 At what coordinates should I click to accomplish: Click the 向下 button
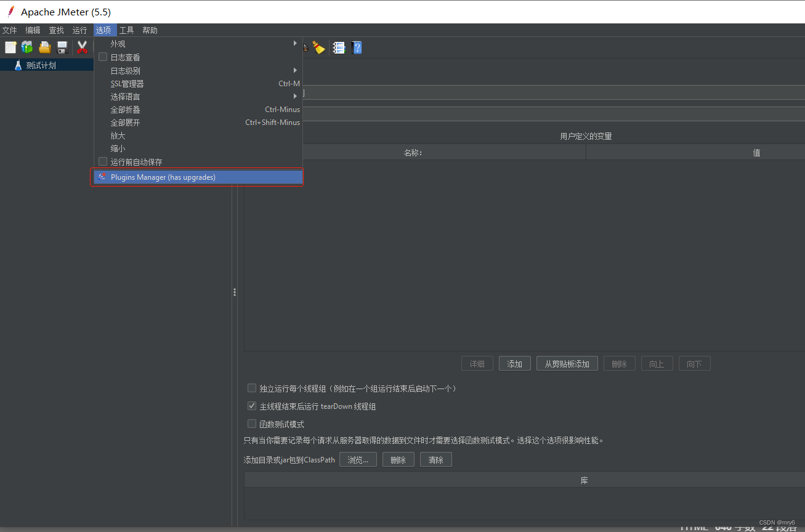click(x=695, y=363)
